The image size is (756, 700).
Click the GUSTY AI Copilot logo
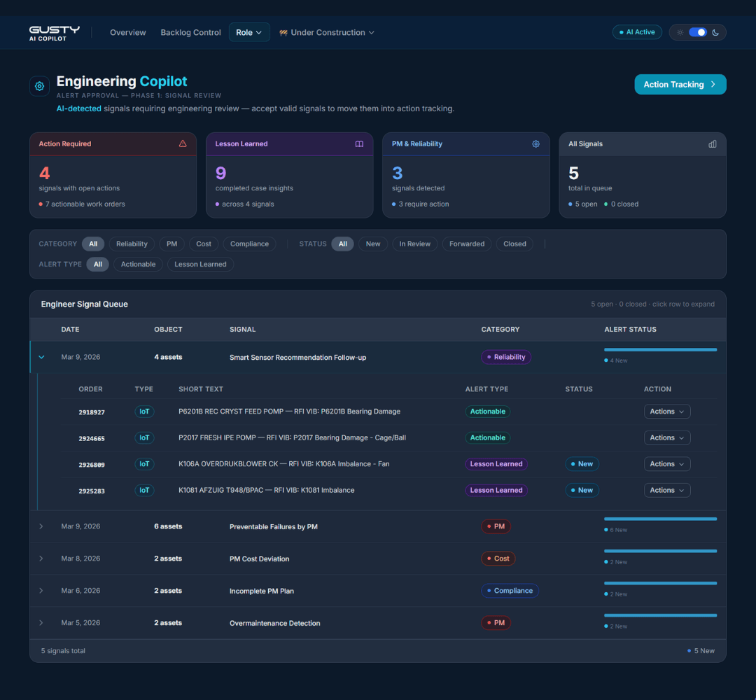pyautogui.click(x=54, y=32)
